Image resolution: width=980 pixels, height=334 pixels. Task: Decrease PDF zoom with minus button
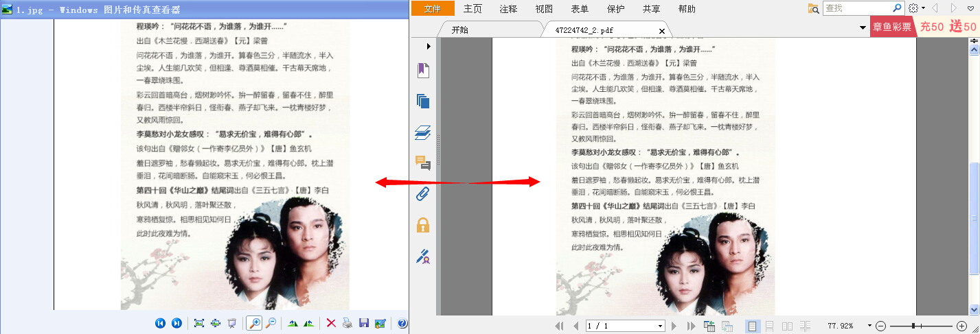[x=880, y=326]
